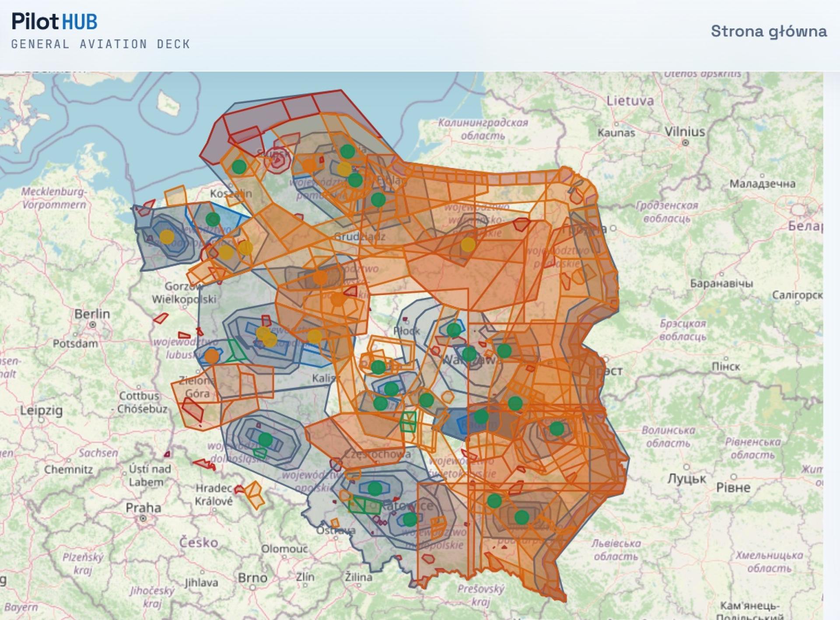
Task: Select the yellow marker in westernmost blue airspace
Action: pos(166,237)
